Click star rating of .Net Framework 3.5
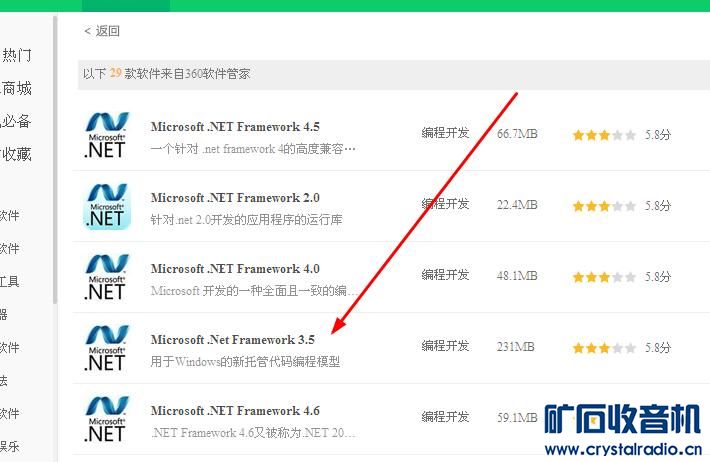The image size is (710, 462). tap(604, 348)
